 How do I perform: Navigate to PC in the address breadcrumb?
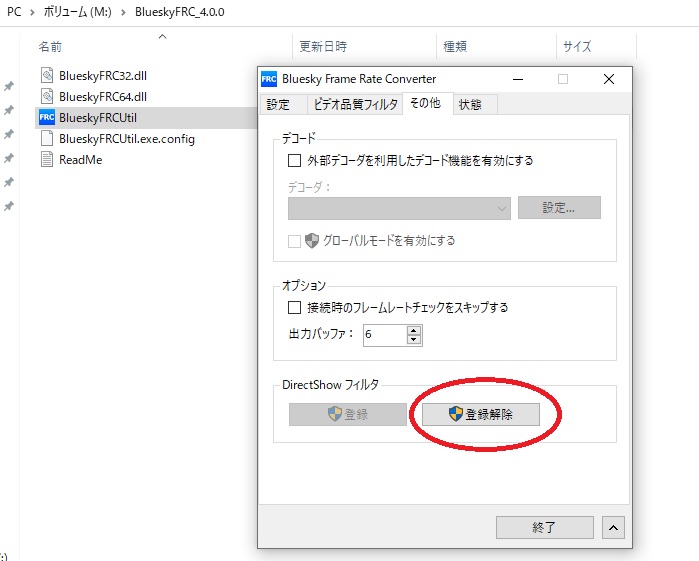[x=14, y=12]
